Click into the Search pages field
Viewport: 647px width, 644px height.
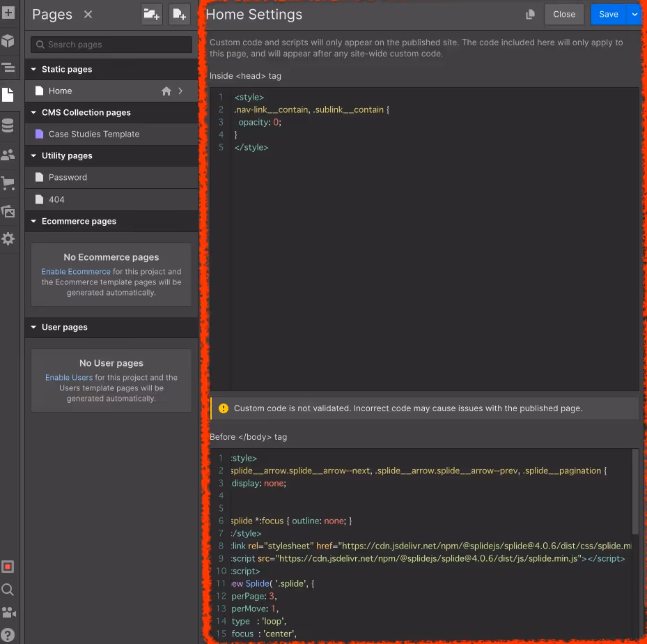[x=111, y=45]
